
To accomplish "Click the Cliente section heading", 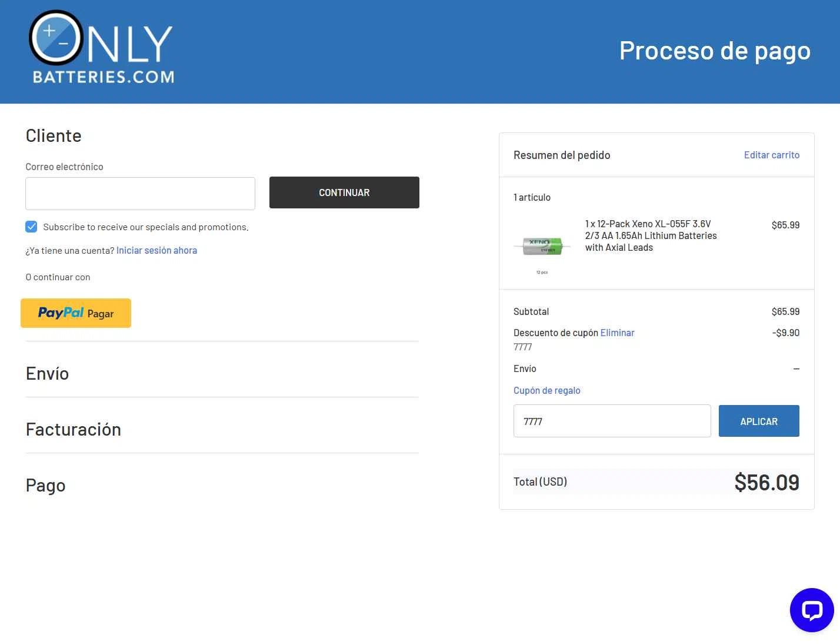I will (54, 136).
